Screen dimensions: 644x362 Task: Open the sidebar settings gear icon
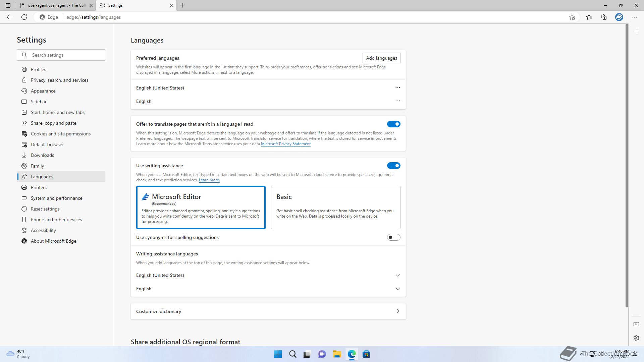[x=636, y=338]
